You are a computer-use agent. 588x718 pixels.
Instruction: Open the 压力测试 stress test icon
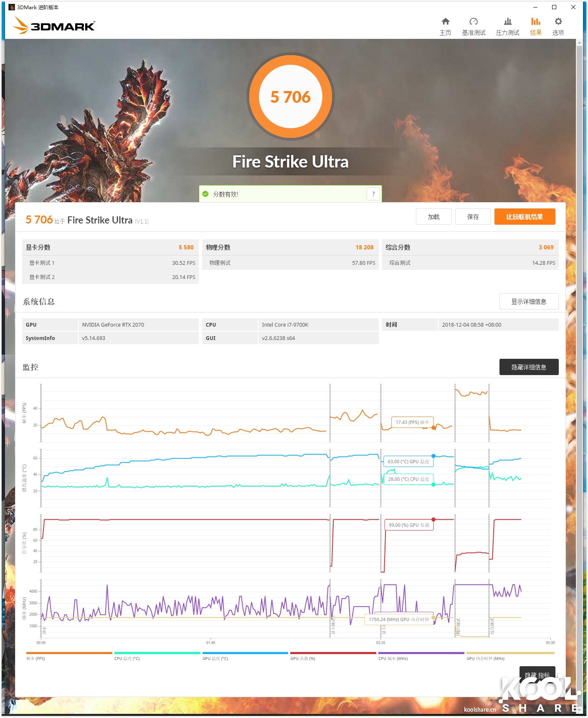pyautogui.click(x=507, y=22)
